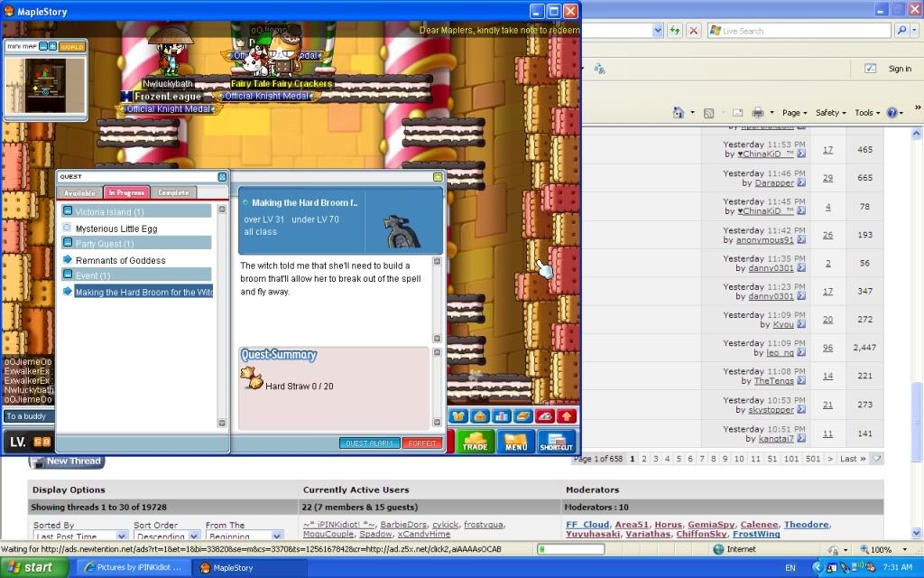This screenshot has height=578, width=924.
Task: Expand the command bar overflow chevron
Action: click(x=918, y=108)
